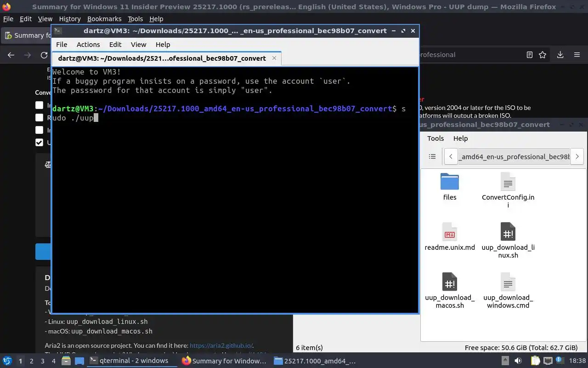Toggle file manager list view icon

coord(432,156)
